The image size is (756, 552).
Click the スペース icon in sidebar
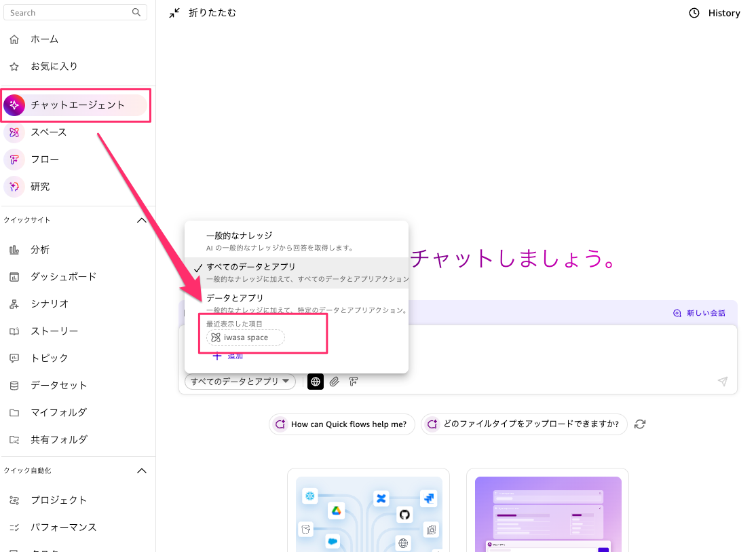pos(14,132)
